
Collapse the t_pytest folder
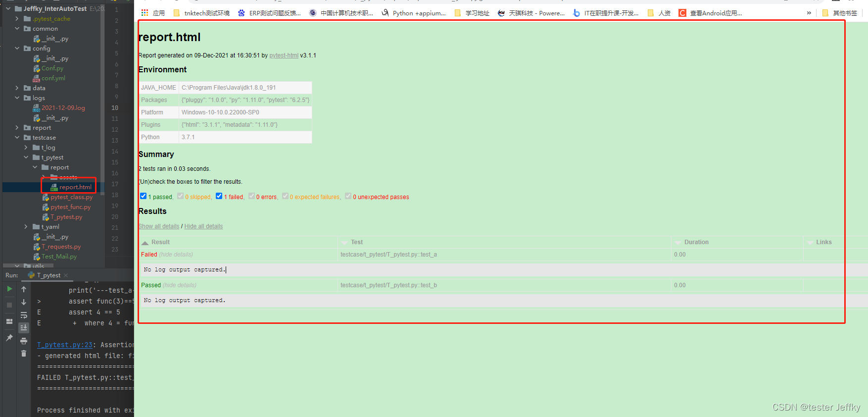coord(26,157)
